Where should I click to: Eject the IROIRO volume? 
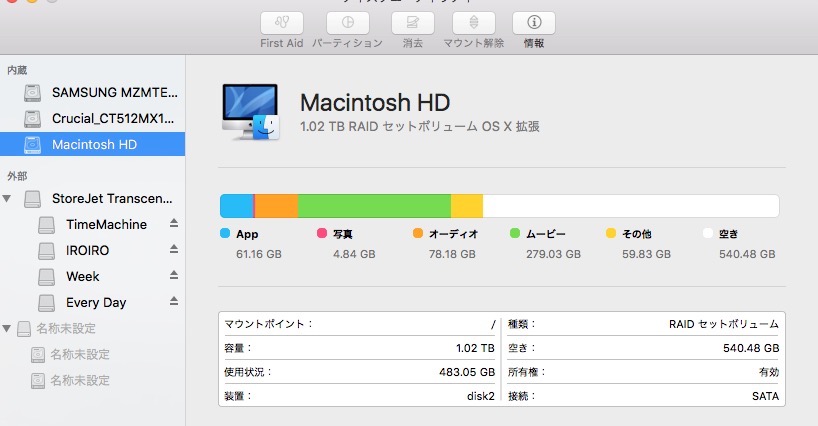172,250
